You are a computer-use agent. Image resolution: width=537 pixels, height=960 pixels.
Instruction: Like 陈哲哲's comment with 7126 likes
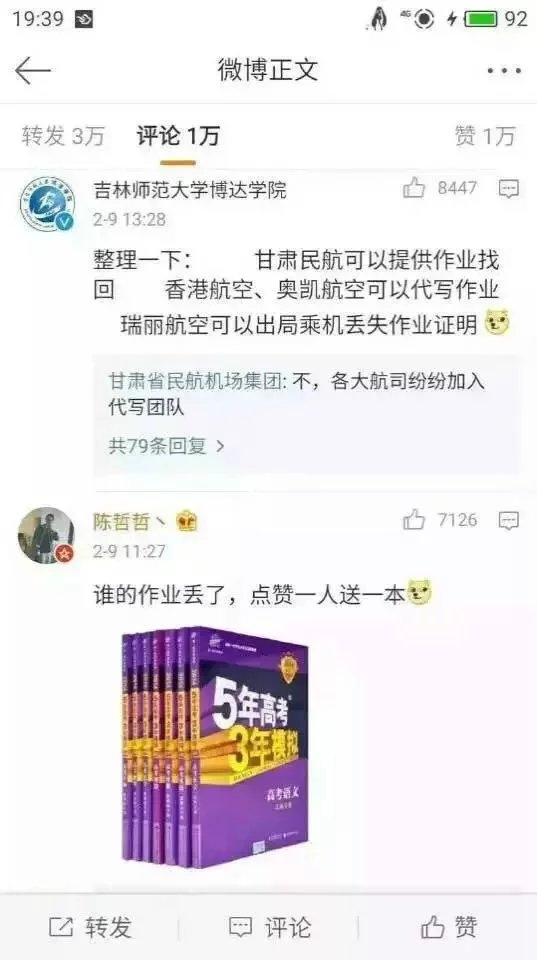pyautogui.click(x=414, y=520)
